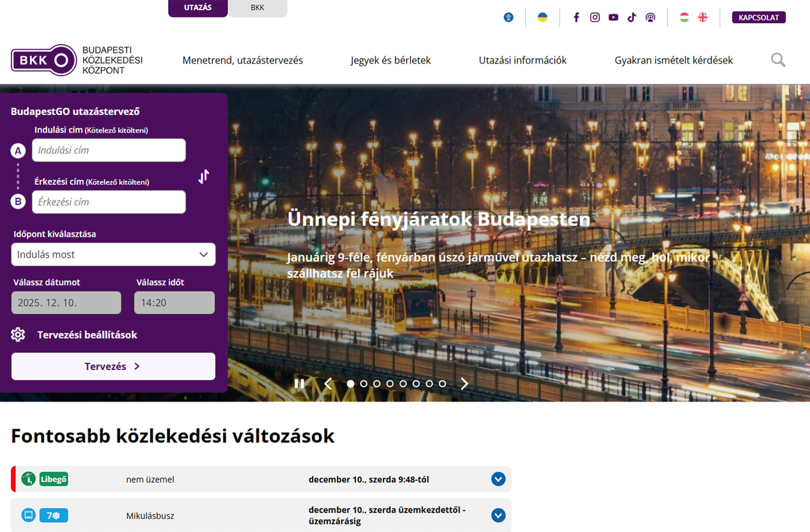Expand the Libegő service change row

pos(498,479)
